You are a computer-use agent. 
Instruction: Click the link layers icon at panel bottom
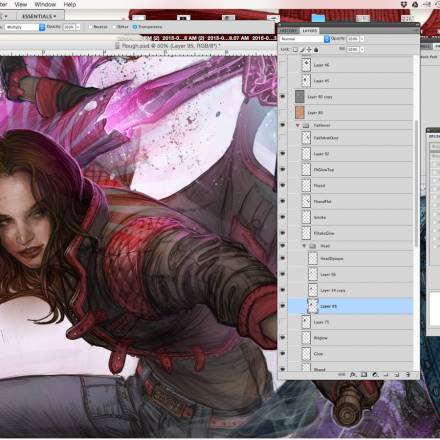342,375
